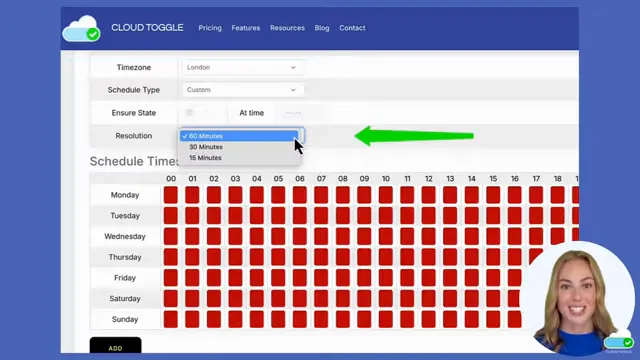
Task: Click the Sunday row label
Action: tap(125, 319)
